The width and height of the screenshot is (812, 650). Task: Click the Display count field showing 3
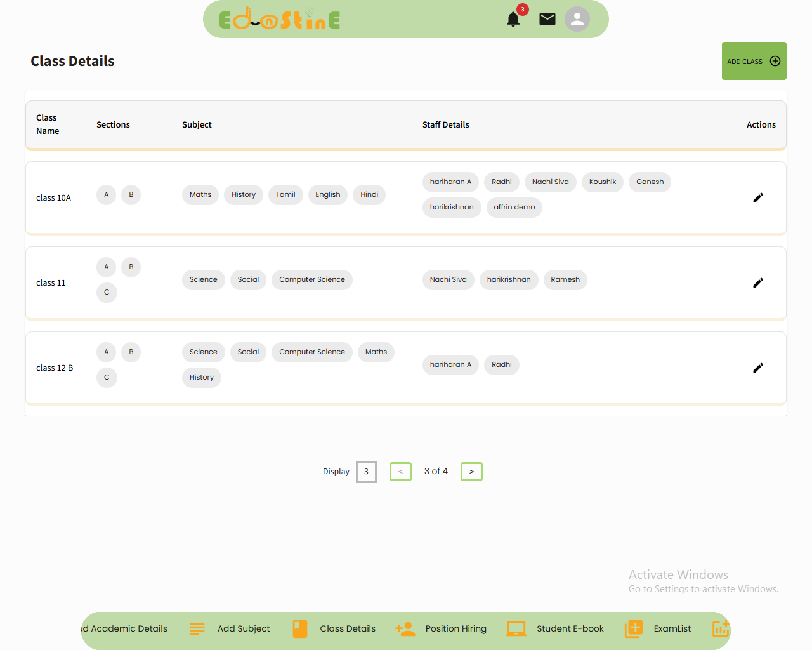[x=366, y=472]
